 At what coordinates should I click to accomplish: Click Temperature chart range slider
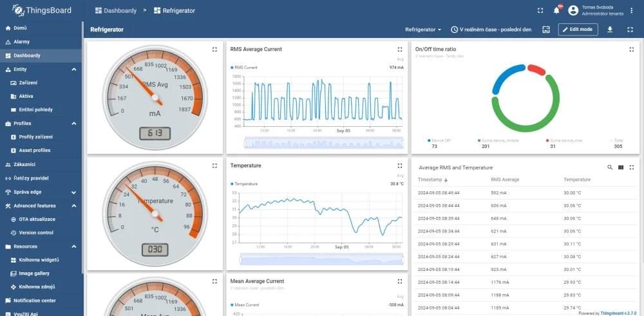tap(321, 259)
